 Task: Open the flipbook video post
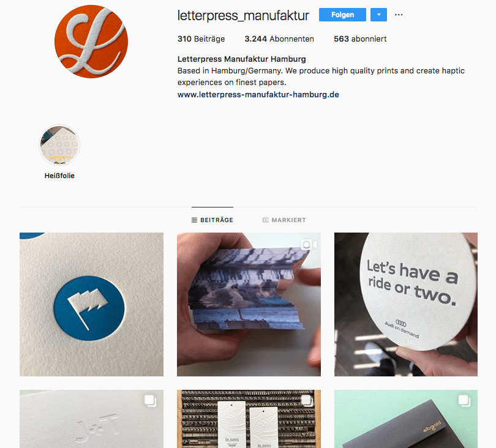[249, 304]
